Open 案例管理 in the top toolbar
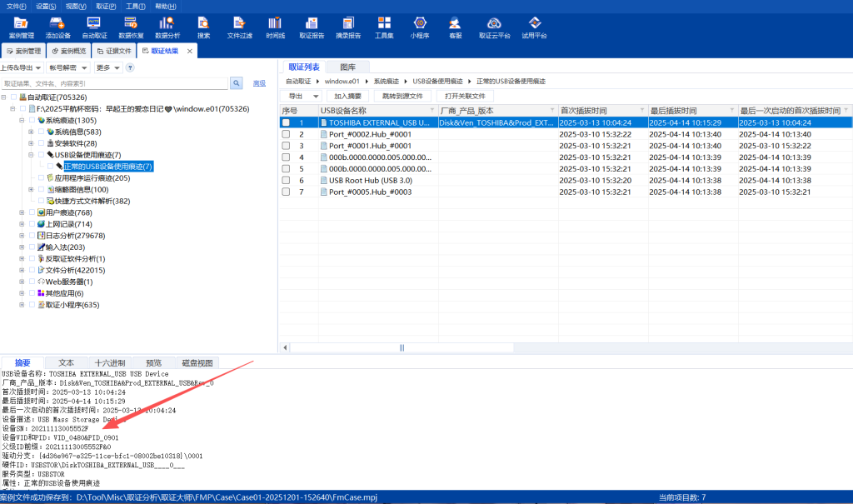The height and width of the screenshot is (504, 853). pos(22,27)
